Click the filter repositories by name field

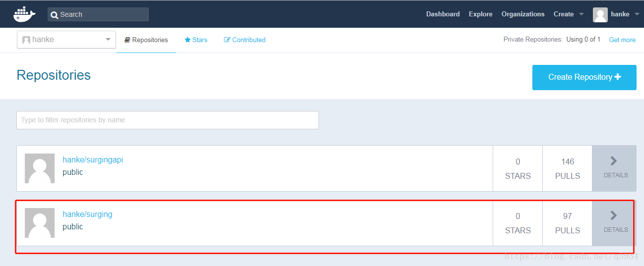pos(168,120)
